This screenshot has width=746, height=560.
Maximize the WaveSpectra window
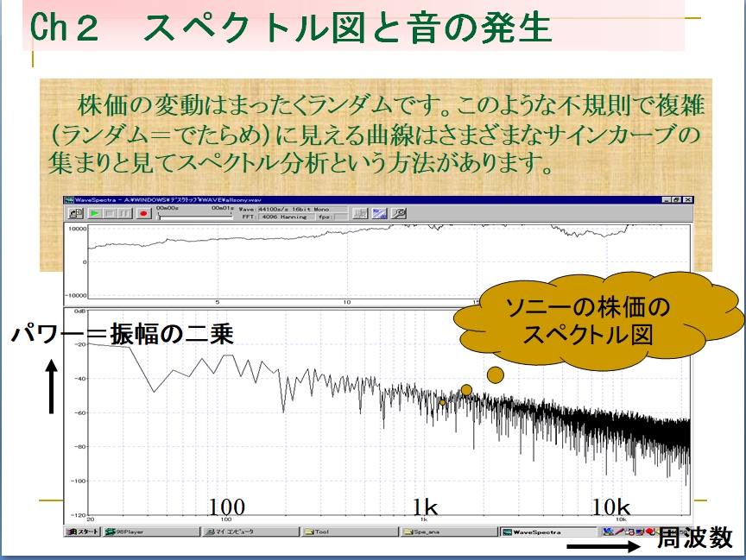(676, 199)
